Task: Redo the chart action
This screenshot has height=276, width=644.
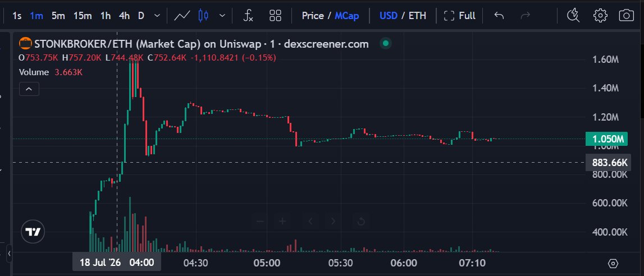Action: pos(526,16)
